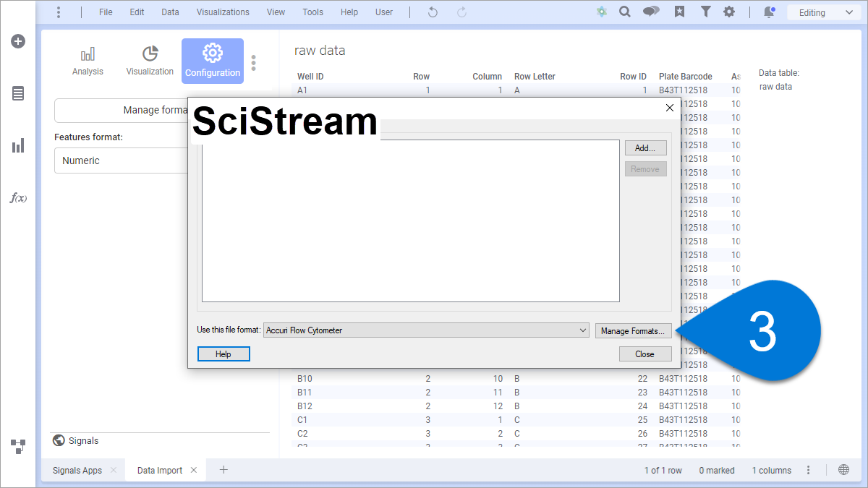This screenshot has height=488, width=868.
Task: Open the recommendations lightbulb icon in the top bar
Action: pos(602,12)
